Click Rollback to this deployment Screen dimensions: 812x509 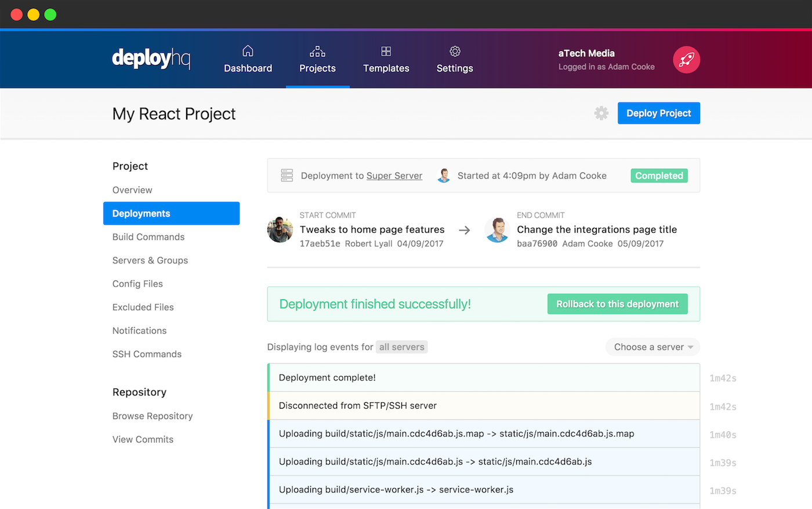point(617,304)
